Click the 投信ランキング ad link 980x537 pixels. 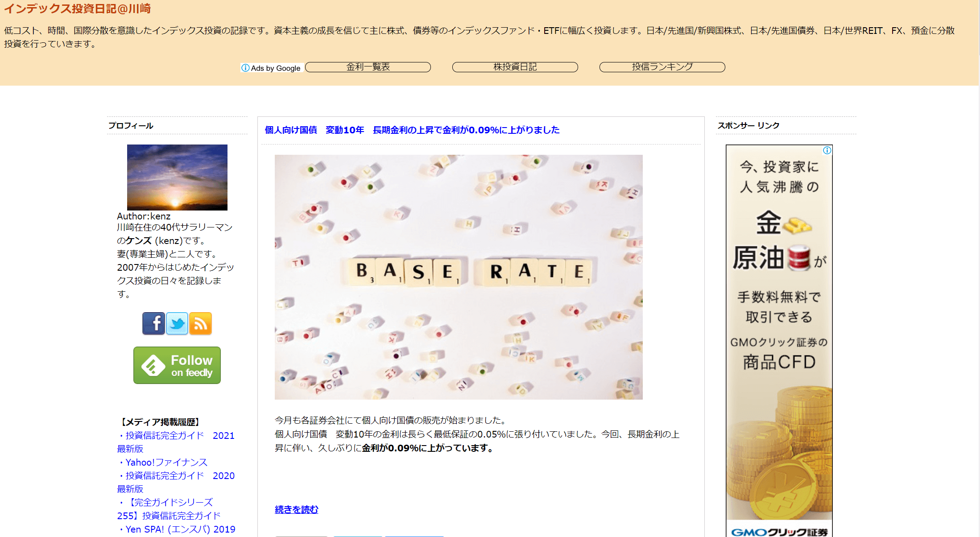[x=662, y=67]
